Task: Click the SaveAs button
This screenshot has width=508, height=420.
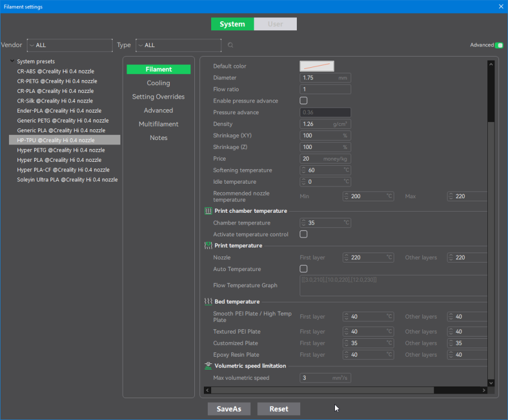Action: 229,409
